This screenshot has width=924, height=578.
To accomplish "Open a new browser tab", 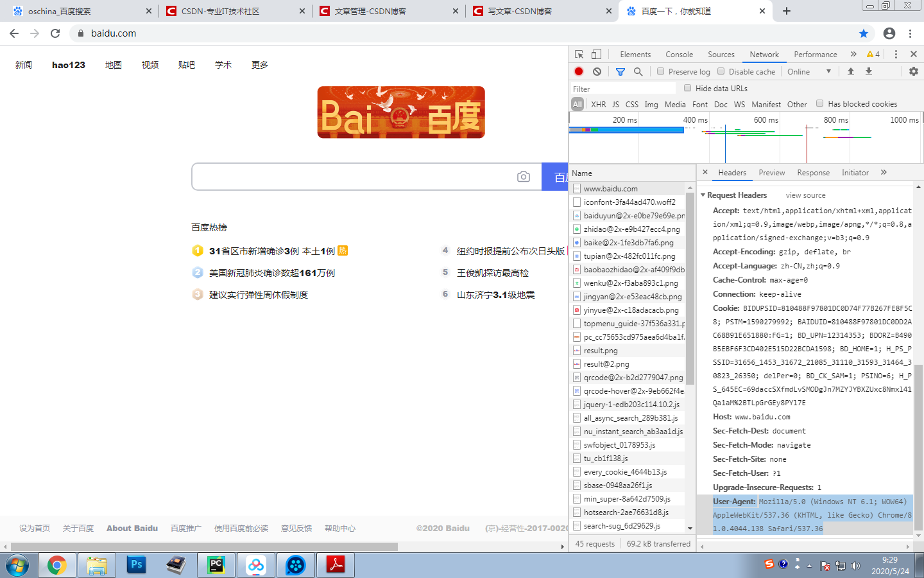I will pos(787,11).
